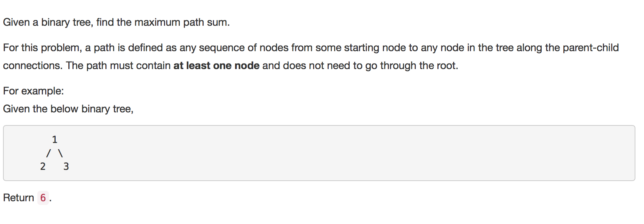Click the highlighted return value 6
Viewport: 644px width, 224px height.
(x=43, y=197)
